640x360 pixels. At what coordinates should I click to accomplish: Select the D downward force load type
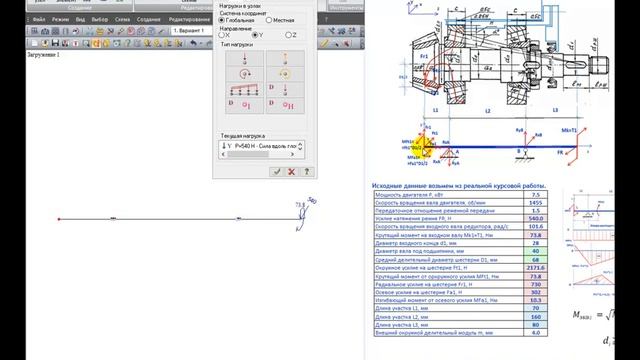pyautogui.click(x=285, y=90)
